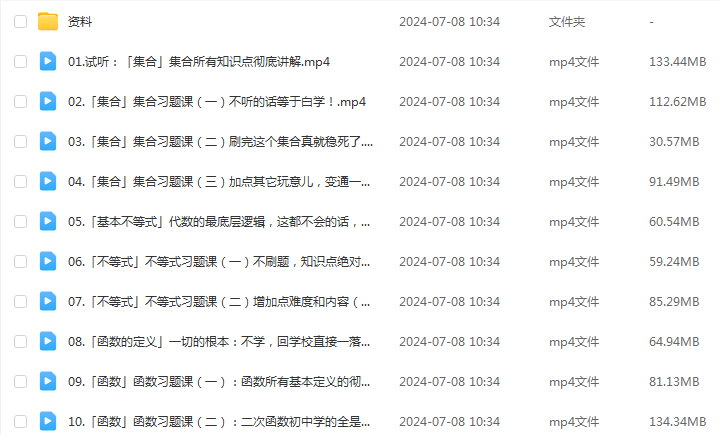Image resolution: width=721 pixels, height=435 pixels.
Task: Click video icon of 07. 不等式习题课（二）
Action: click(x=48, y=301)
